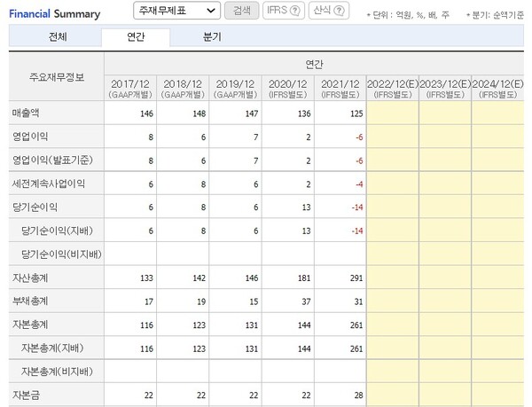Click the 부채총계 row label
The width and height of the screenshot is (532, 407).
click(32, 300)
